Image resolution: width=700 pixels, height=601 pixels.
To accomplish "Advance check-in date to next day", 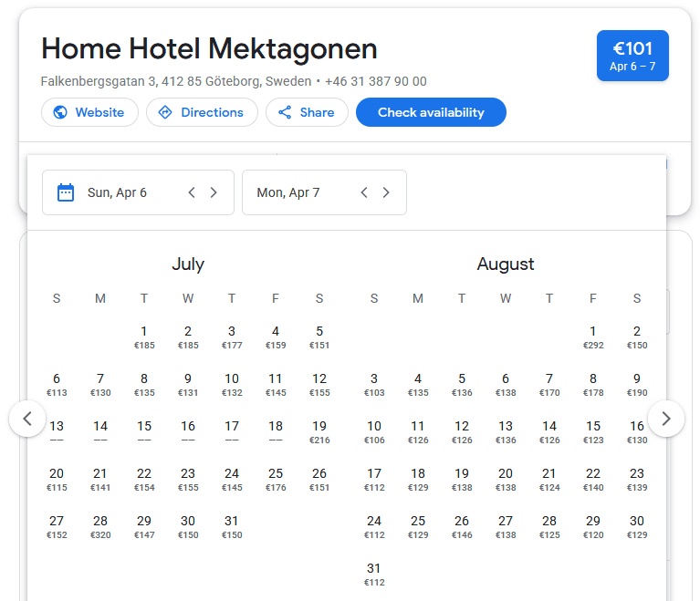I will coord(214,192).
